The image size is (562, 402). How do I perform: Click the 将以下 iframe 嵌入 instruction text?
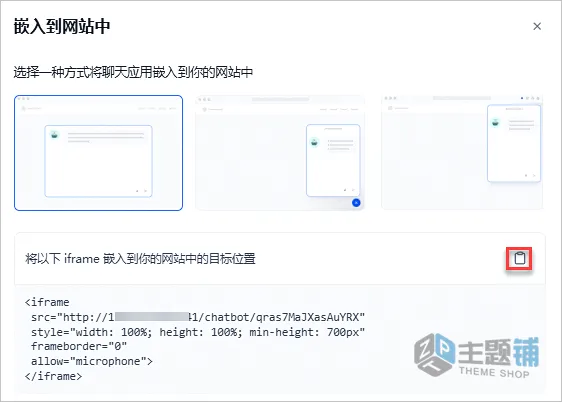coord(140,258)
